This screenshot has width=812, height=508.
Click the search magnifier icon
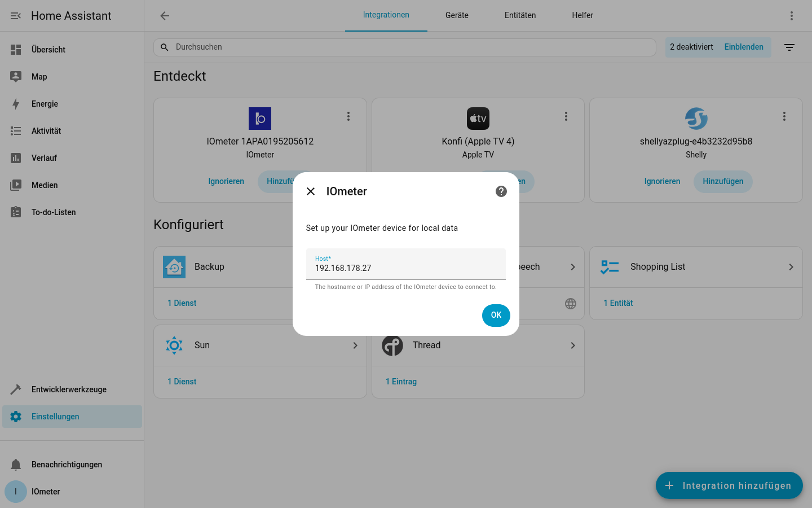pyautogui.click(x=165, y=47)
